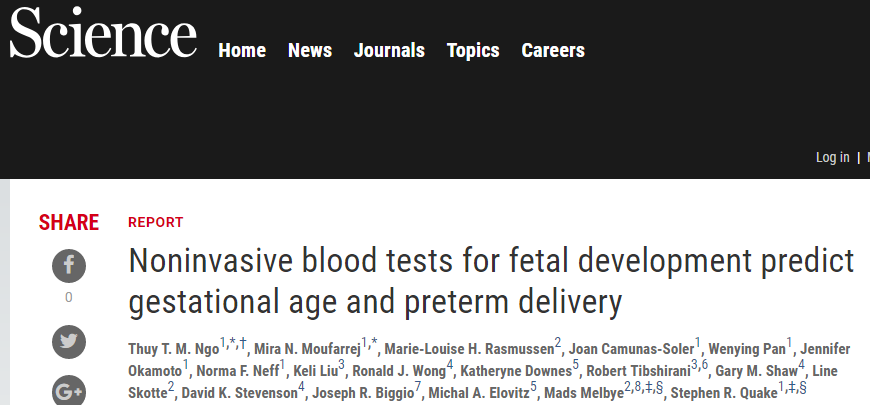This screenshot has width=870, height=405.
Task: Open author Michal A. Elovitz
Action: 479,393
